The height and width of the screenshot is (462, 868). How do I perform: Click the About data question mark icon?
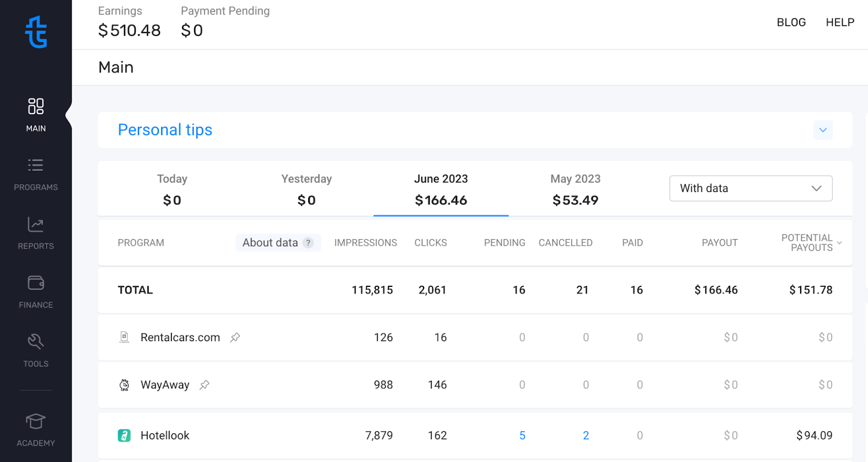(308, 243)
